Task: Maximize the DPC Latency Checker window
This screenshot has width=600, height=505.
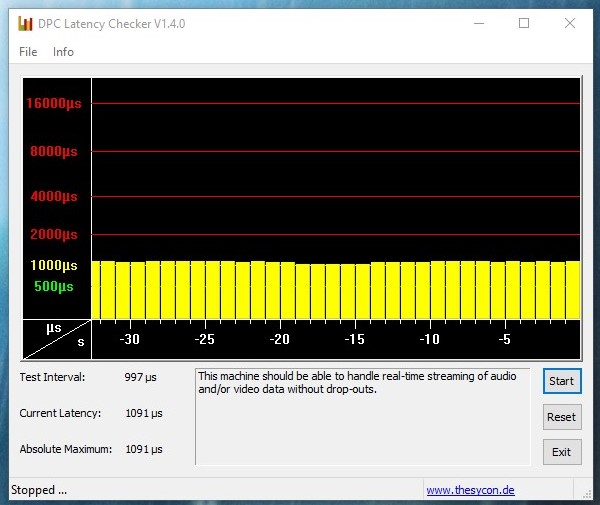Action: [523, 23]
